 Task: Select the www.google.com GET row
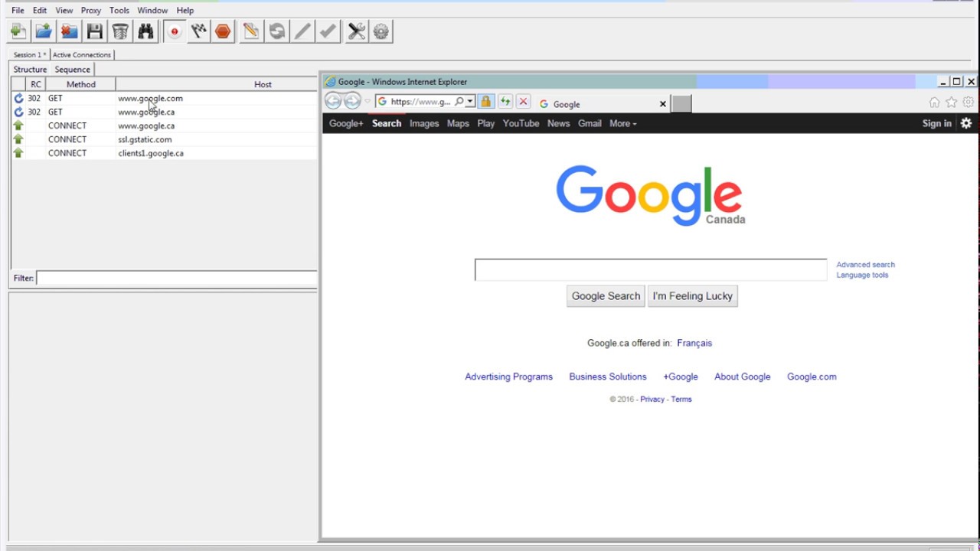pyautogui.click(x=164, y=98)
